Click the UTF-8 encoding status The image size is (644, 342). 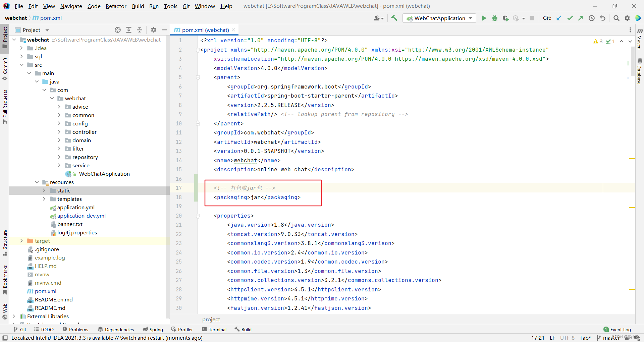[567, 338]
